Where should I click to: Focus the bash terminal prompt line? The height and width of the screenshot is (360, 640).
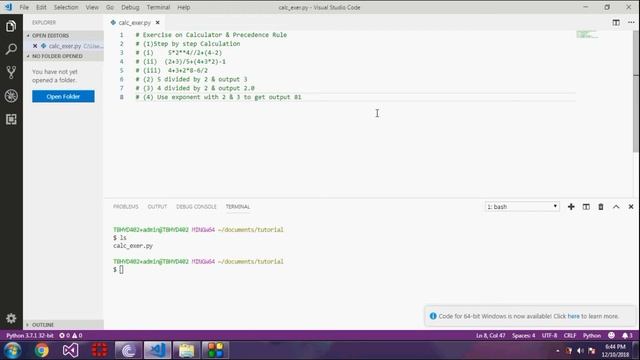click(x=118, y=269)
